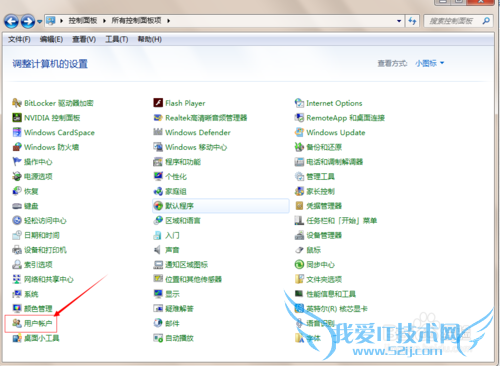This screenshot has width=500, height=366.
Task: Open 疑难解答 troubleshooting item
Action: point(173,308)
